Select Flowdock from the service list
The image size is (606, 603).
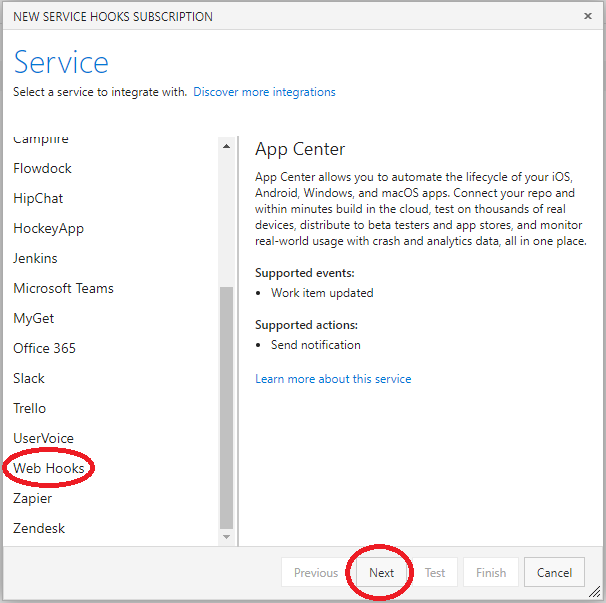tap(42, 169)
